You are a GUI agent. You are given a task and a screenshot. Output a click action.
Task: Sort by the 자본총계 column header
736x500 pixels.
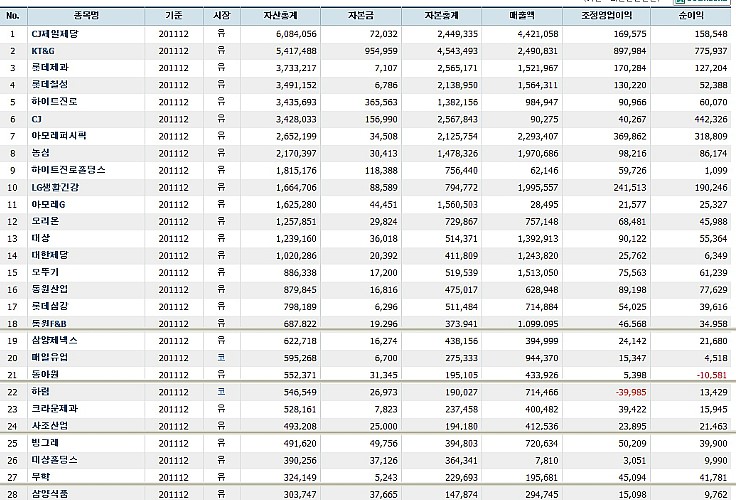click(x=441, y=15)
